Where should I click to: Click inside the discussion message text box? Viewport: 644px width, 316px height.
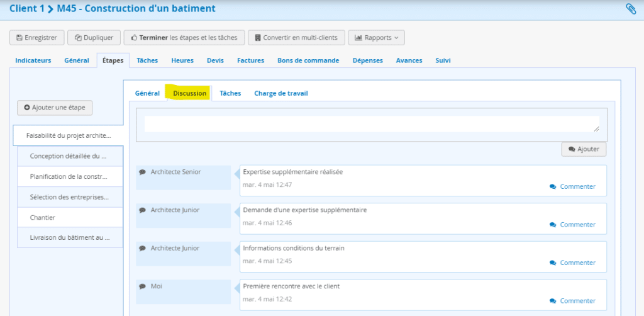click(371, 124)
